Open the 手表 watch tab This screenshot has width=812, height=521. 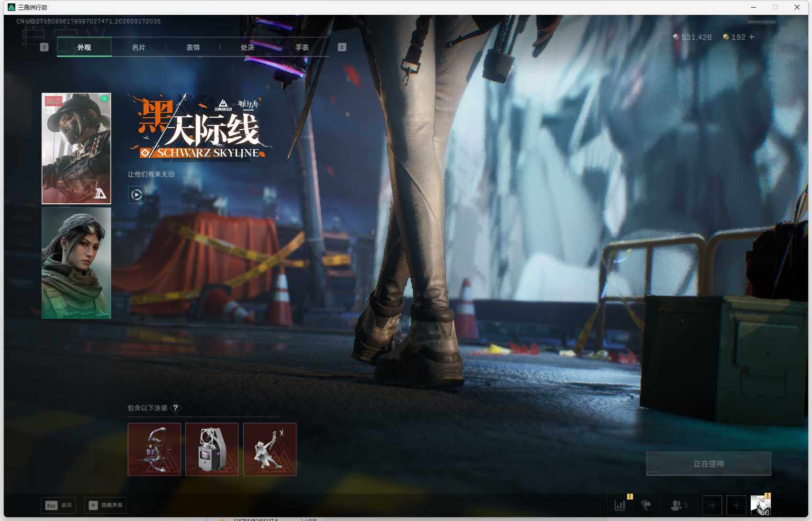pos(302,47)
